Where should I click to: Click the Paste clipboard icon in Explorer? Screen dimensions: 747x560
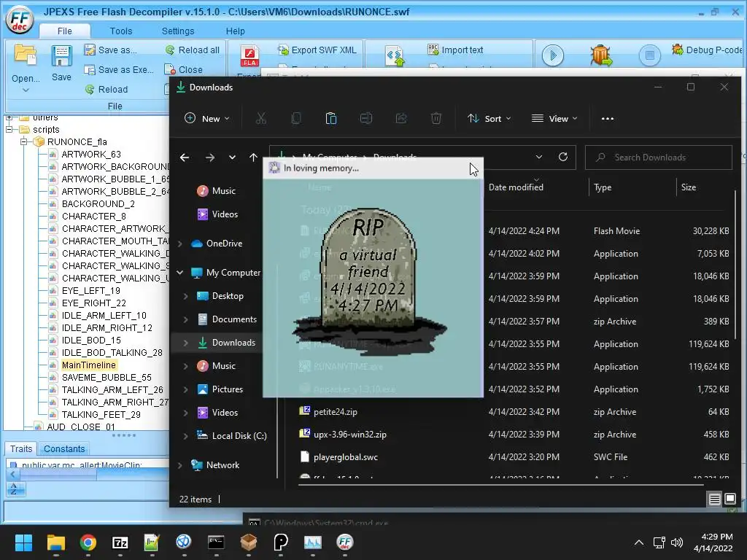click(331, 119)
